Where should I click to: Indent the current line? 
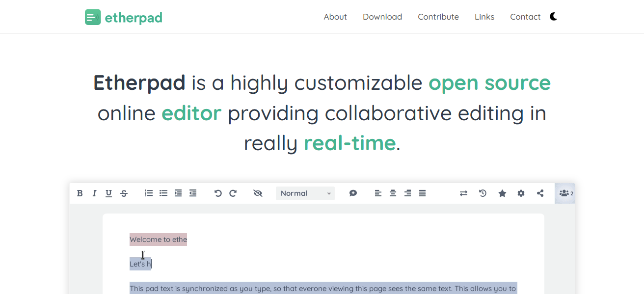(178, 193)
